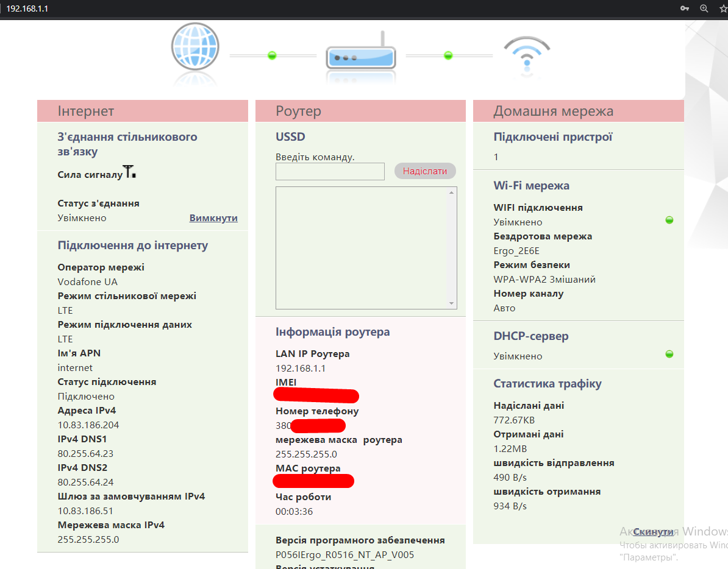
Task: Click green status dot between globe and router
Action: coord(272,55)
